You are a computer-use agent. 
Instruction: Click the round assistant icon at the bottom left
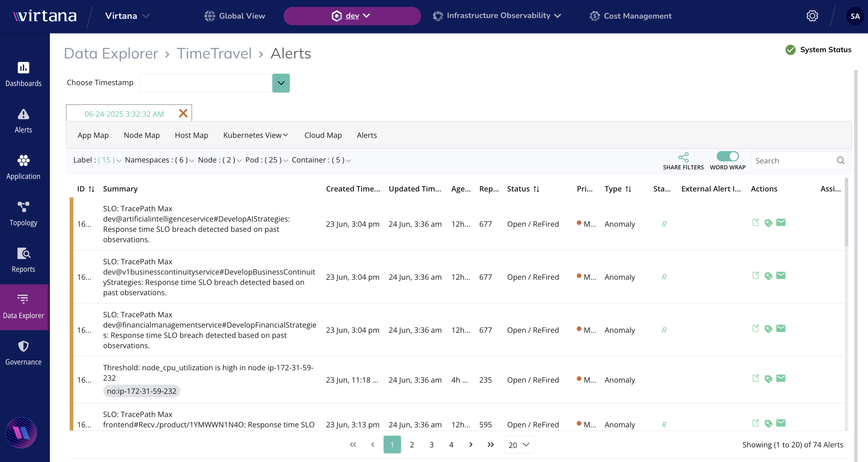(21, 433)
